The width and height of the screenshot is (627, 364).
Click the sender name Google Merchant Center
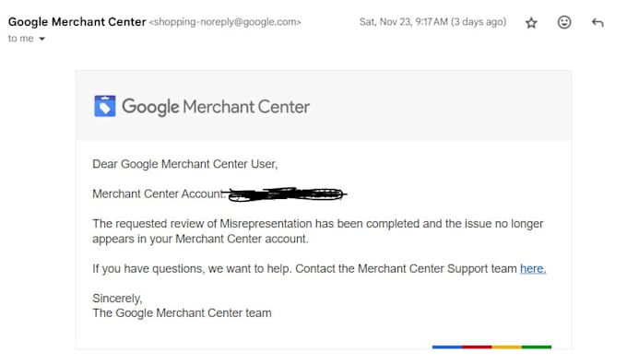(77, 21)
